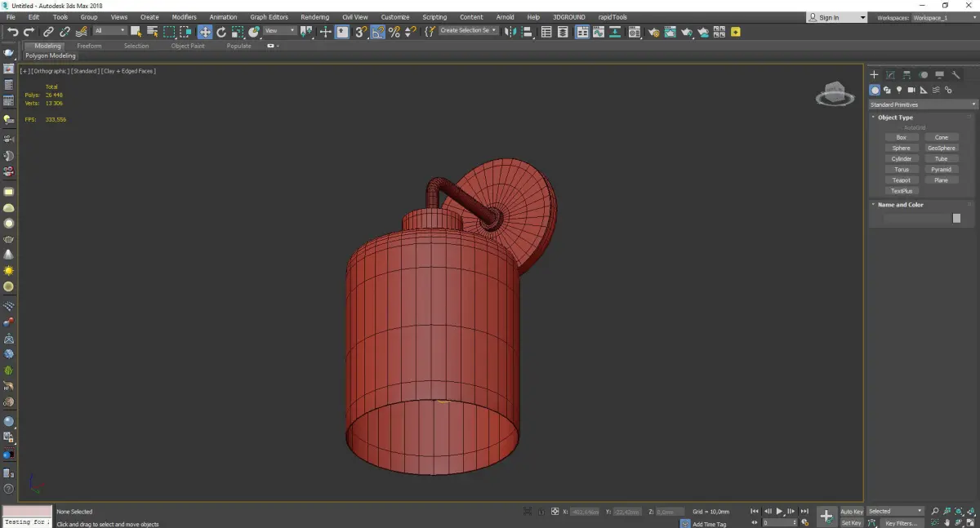Open the Standard Primitives dropdown
The width and height of the screenshot is (980, 528).
pyautogui.click(x=923, y=104)
